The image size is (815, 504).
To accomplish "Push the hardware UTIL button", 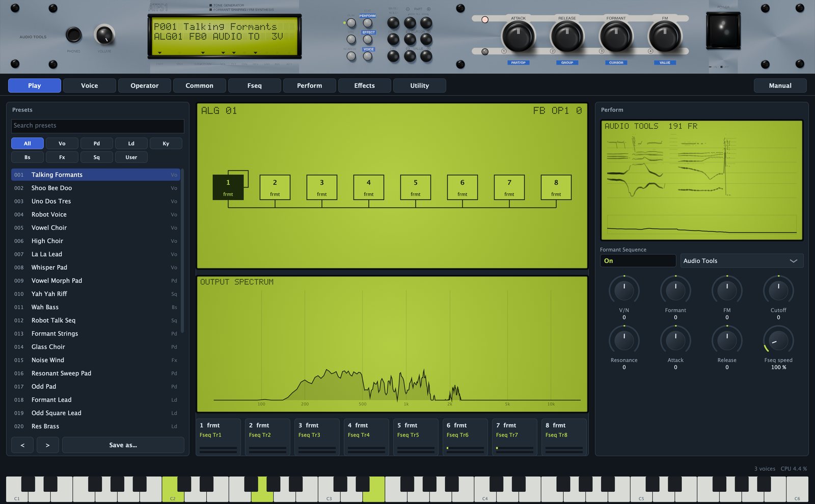I will pos(351,40).
